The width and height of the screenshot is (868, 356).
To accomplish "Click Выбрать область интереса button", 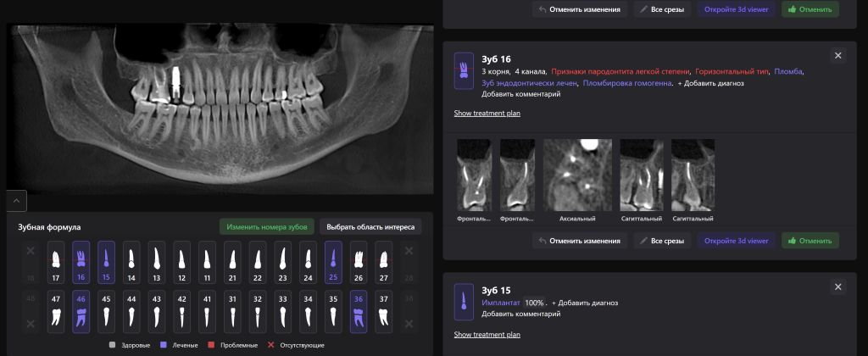I will pyautogui.click(x=370, y=226).
